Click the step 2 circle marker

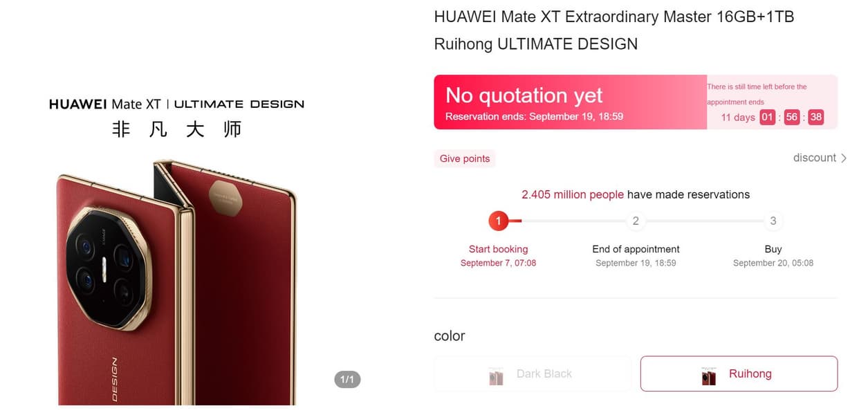636,221
